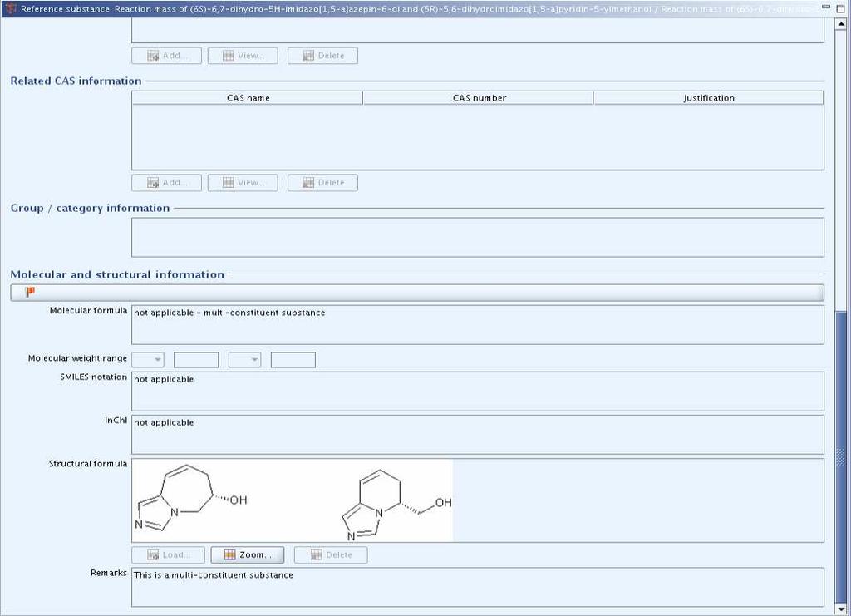Screen dimensions: 851x616
Task: Click View button under Related CAS information
Action: 243,182
